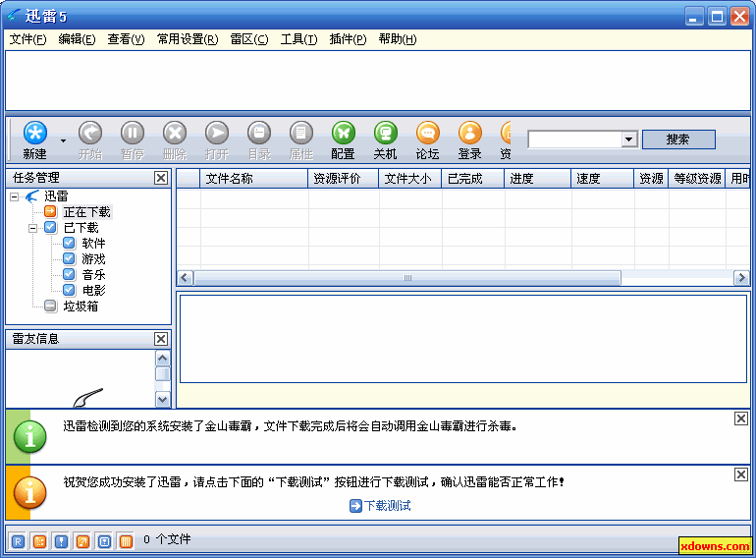Close the 金山毒霸 detection notice
The height and width of the screenshot is (558, 756).
(x=741, y=418)
